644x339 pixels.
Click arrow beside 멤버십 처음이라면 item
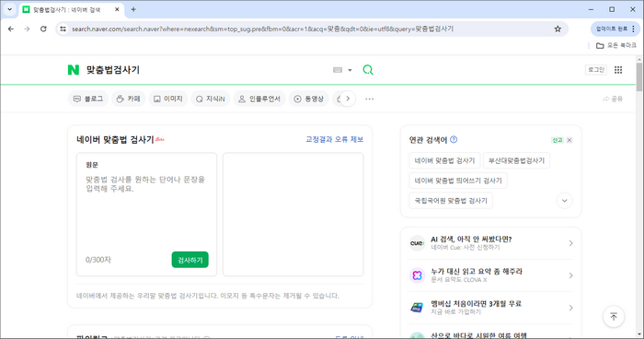571,308
